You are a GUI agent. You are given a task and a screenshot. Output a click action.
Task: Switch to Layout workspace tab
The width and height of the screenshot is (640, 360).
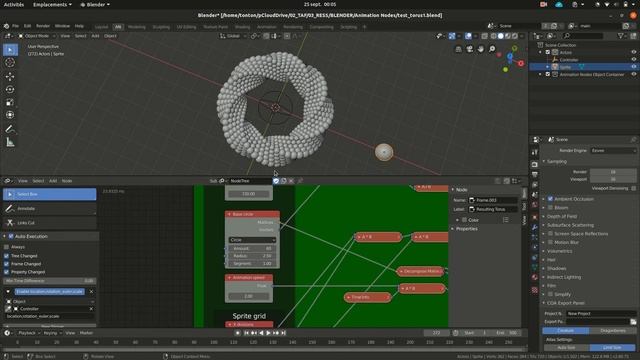pyautogui.click(x=102, y=27)
